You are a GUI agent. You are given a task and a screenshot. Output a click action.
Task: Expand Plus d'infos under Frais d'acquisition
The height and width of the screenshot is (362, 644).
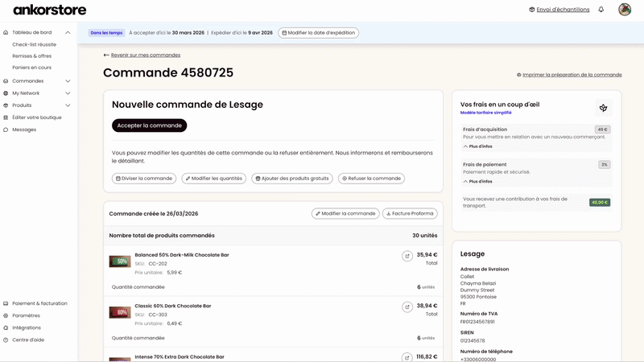[x=478, y=146]
